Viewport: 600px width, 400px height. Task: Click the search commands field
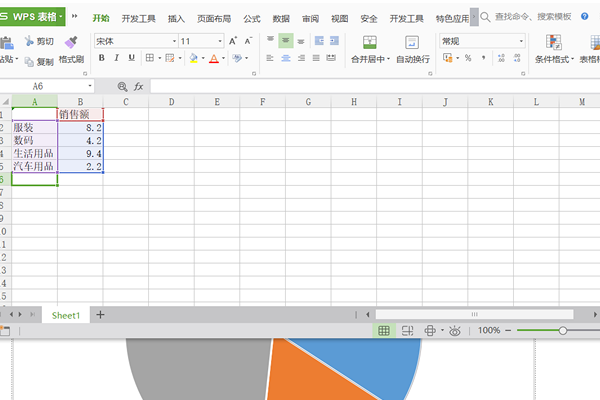(x=533, y=16)
